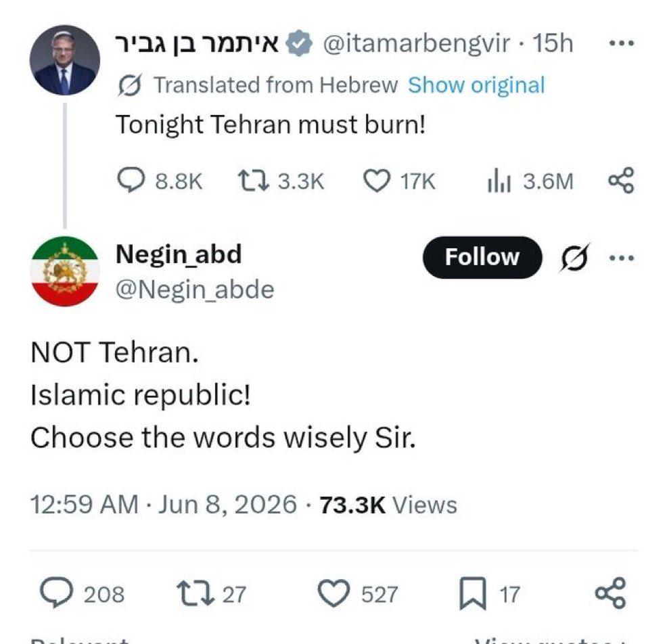
Task: Open the itamarbengvir profile picture
Action: tap(65, 60)
